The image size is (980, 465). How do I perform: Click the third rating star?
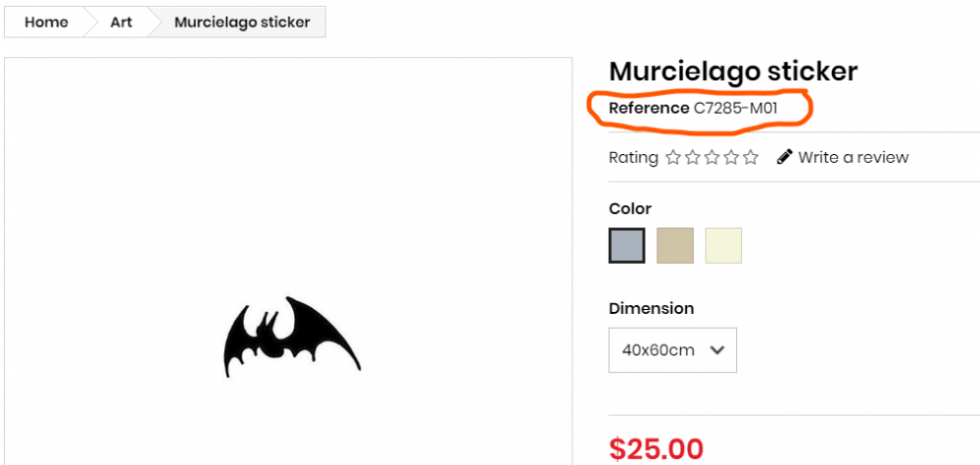712,157
